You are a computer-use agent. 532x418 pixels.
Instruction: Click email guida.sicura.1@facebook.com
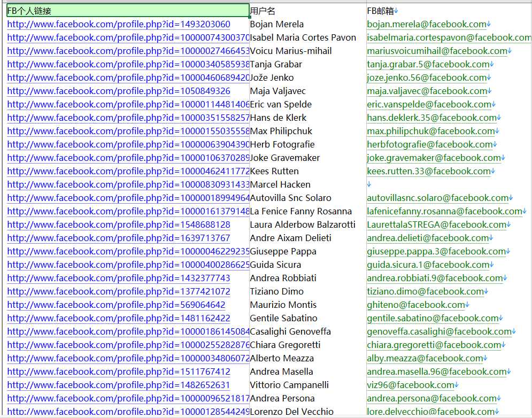tap(428, 265)
